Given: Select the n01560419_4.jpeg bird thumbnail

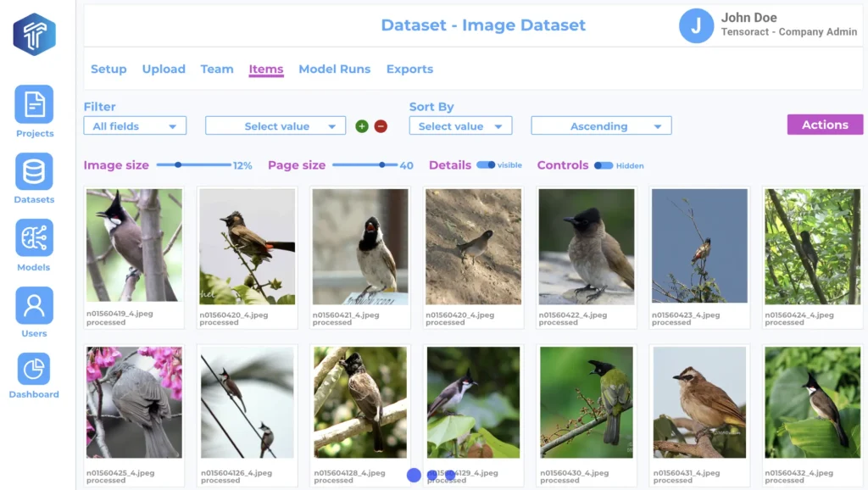Looking at the screenshot, I should point(133,246).
